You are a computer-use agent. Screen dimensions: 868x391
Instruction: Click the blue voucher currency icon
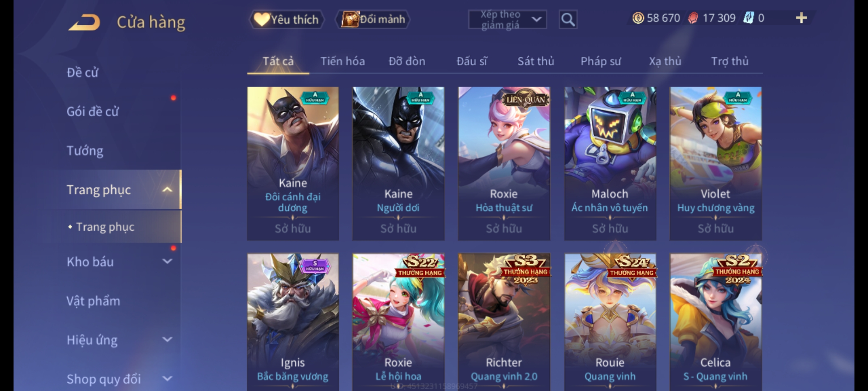[748, 18]
